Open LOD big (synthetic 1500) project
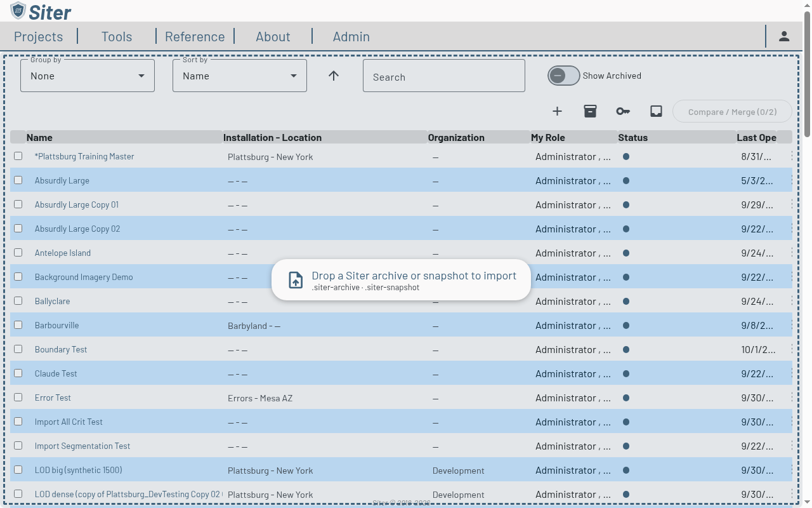Screen dimensions: 812x508 tap(79, 470)
